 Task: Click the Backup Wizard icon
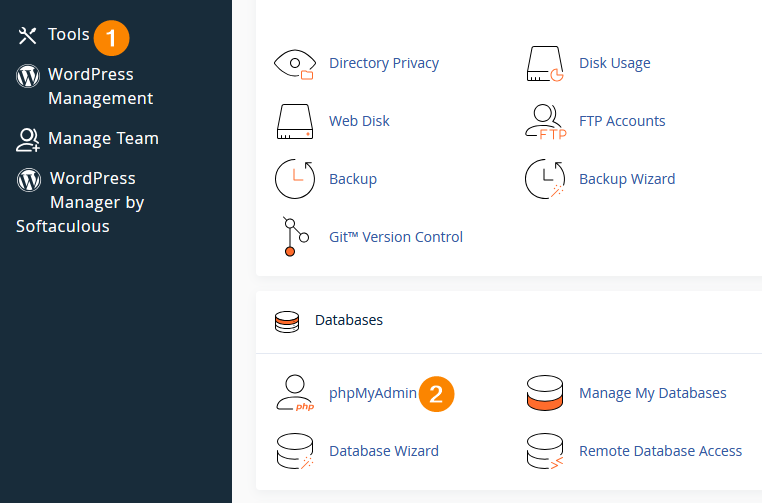pyautogui.click(x=545, y=179)
